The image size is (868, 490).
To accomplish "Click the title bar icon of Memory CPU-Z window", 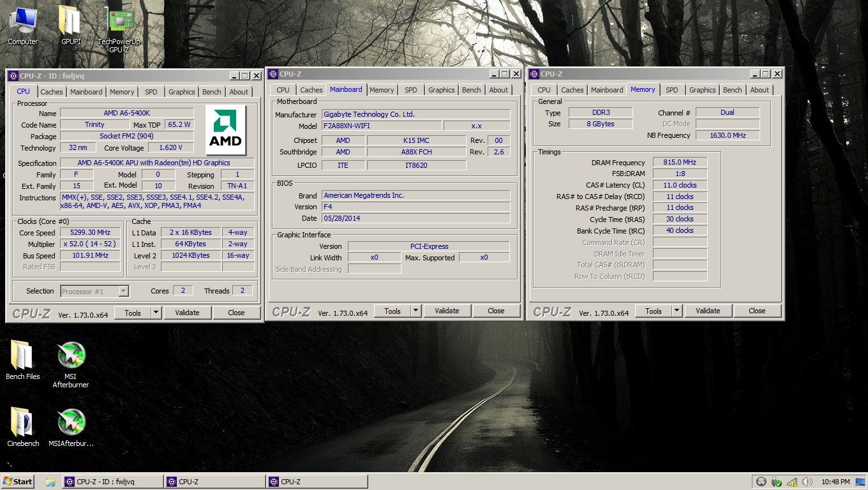I will tap(534, 74).
